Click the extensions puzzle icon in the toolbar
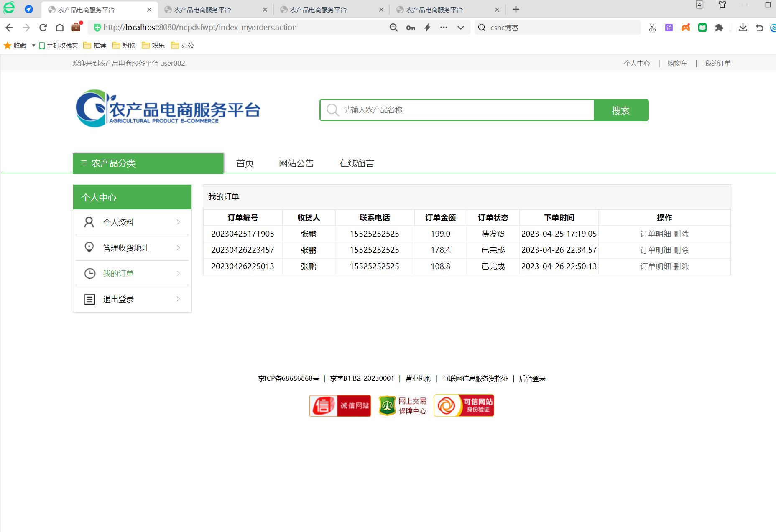Viewport: 776px width, 532px height. [x=720, y=28]
